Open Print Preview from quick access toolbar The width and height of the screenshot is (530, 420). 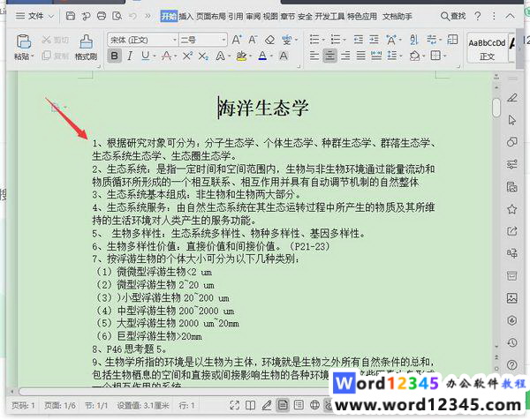(x=117, y=16)
